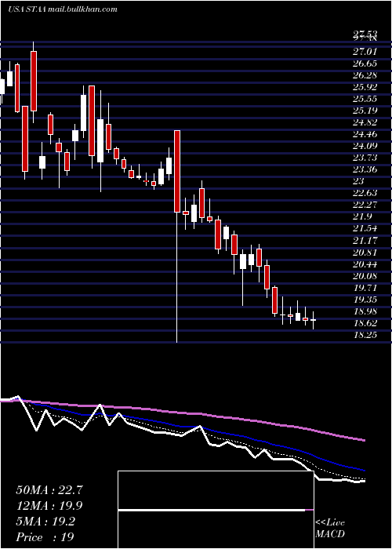Click the 23.73 price label

(365, 158)
